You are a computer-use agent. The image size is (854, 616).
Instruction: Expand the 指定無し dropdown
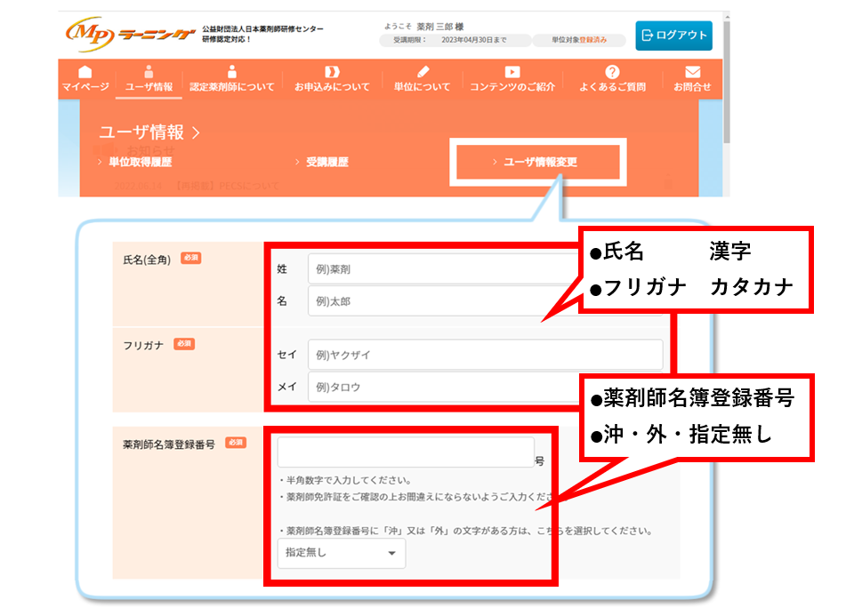point(341,553)
